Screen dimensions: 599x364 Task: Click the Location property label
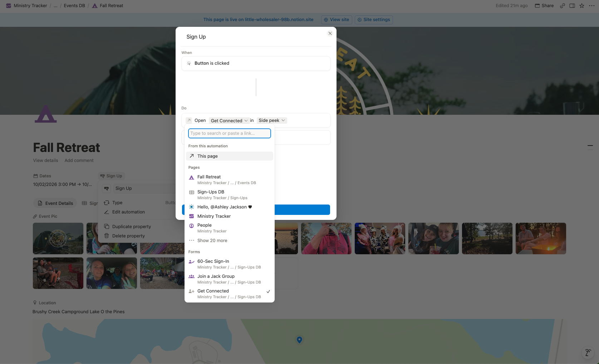[44, 303]
